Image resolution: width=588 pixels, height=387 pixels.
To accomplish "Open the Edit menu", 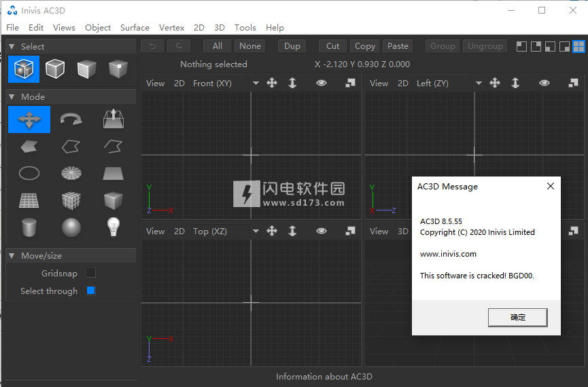I will tap(36, 28).
